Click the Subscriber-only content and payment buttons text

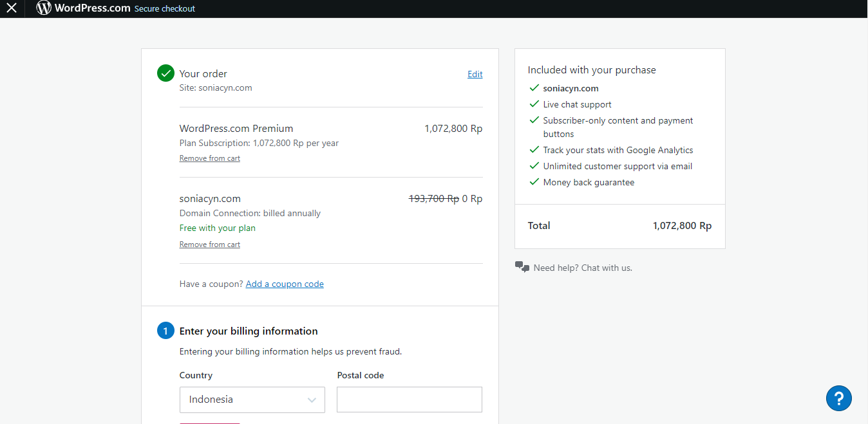(618, 127)
